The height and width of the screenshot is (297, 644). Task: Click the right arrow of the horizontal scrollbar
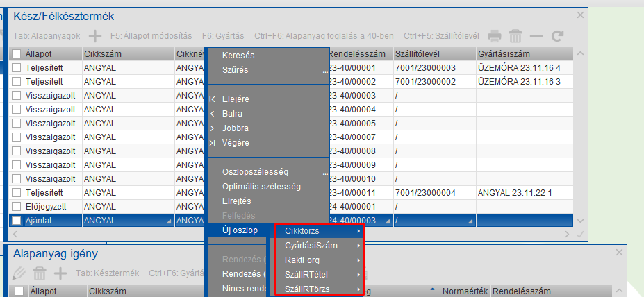(567, 235)
